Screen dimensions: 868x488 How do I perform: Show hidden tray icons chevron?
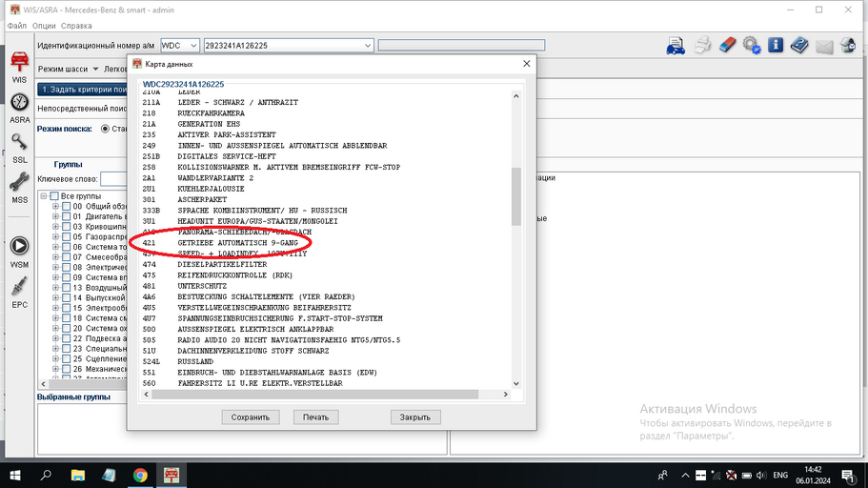[685, 476]
